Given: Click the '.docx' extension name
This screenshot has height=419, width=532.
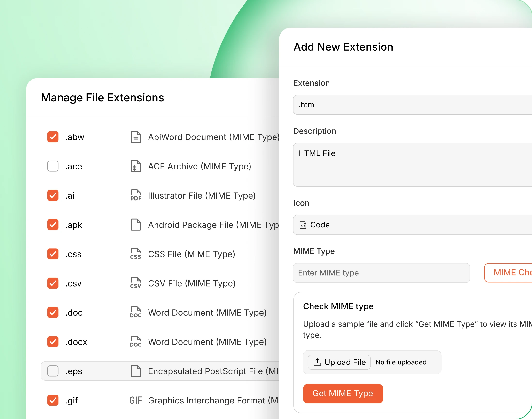Looking at the screenshot, I should pyautogui.click(x=76, y=342).
